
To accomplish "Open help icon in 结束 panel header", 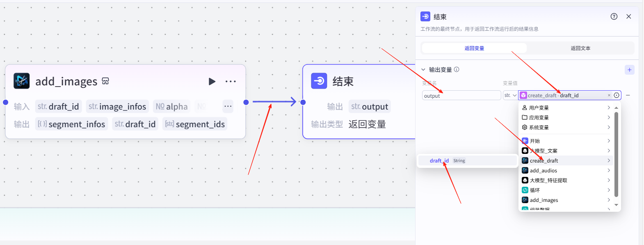I will tap(614, 16).
